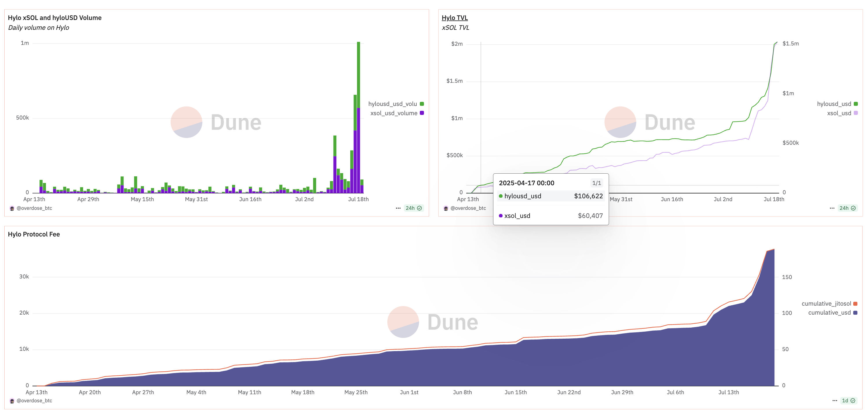Click overdose_btc avatar under Protocol Fee chart
Viewport: 868px width, 411px height.
[x=12, y=401]
